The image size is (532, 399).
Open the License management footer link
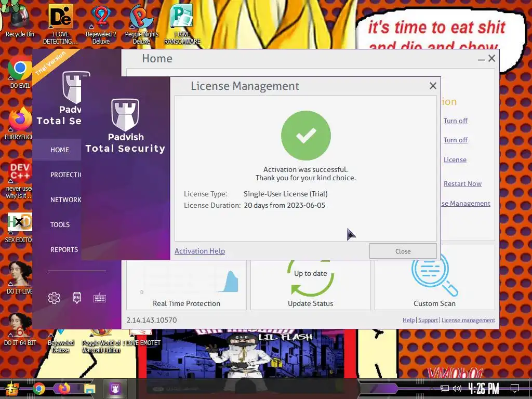(x=468, y=320)
